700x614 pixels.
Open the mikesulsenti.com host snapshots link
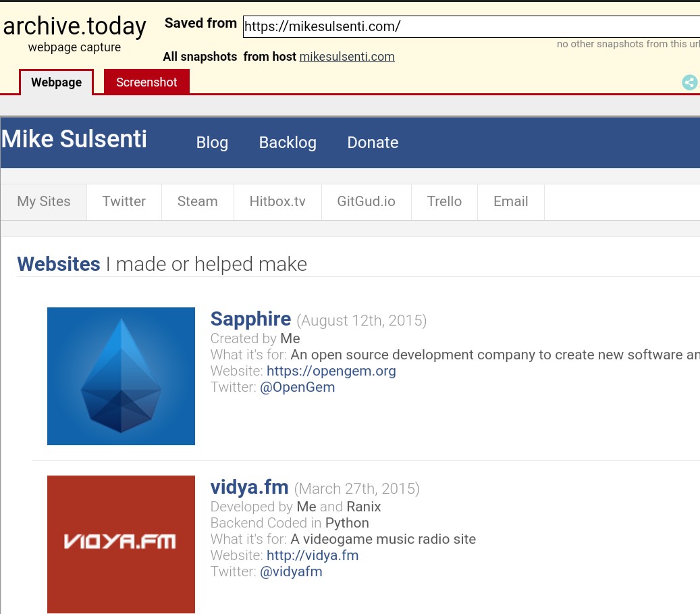tap(347, 57)
